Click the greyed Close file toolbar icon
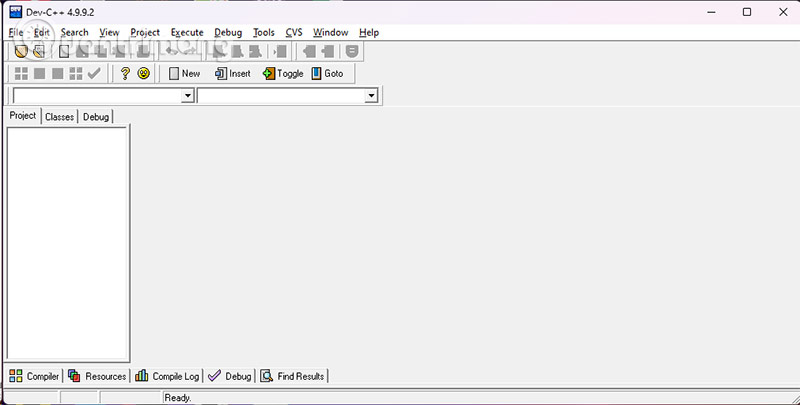The width and height of the screenshot is (800, 405). click(x=120, y=52)
